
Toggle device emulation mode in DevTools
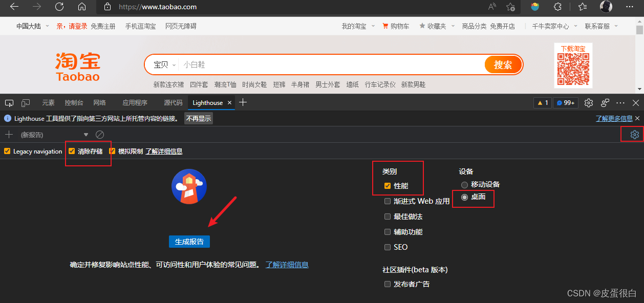[25, 102]
